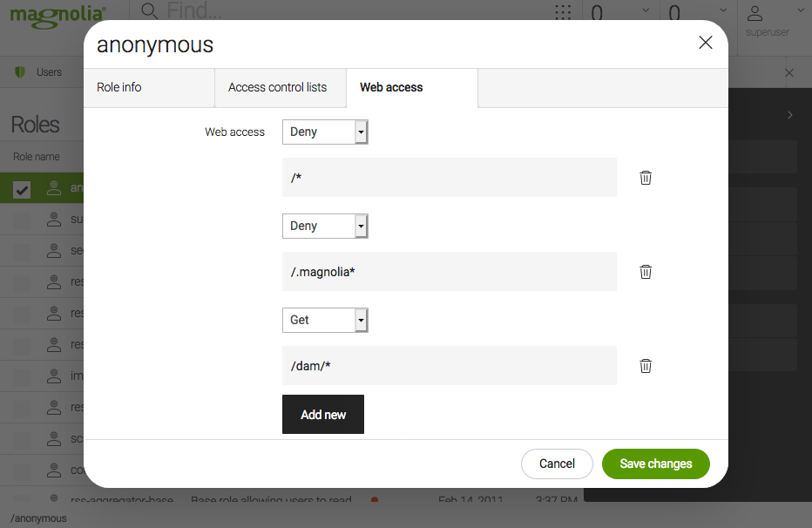Select the Web access tab

(412, 87)
